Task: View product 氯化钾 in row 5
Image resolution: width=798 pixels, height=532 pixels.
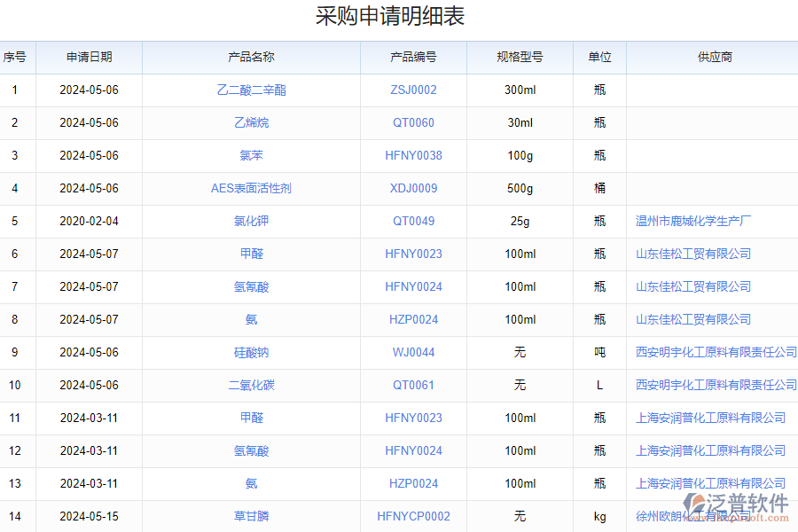Action: tap(251, 221)
